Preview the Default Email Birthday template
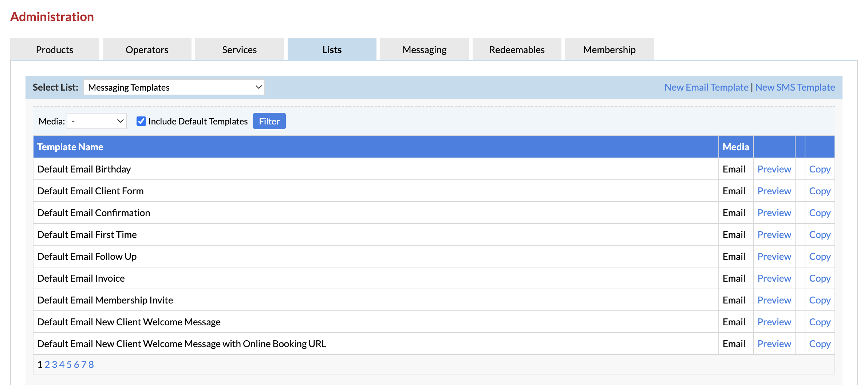Viewport: 868px width, 385px height. [x=774, y=169]
